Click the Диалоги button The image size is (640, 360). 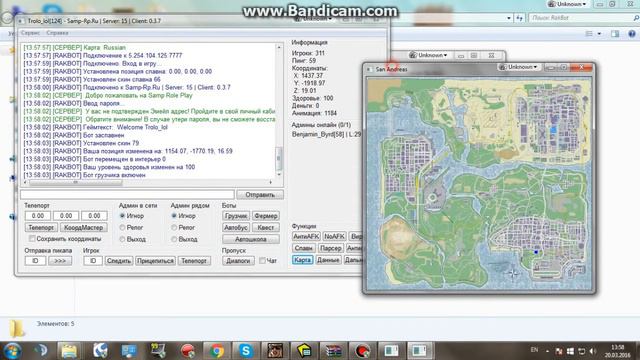(238, 260)
